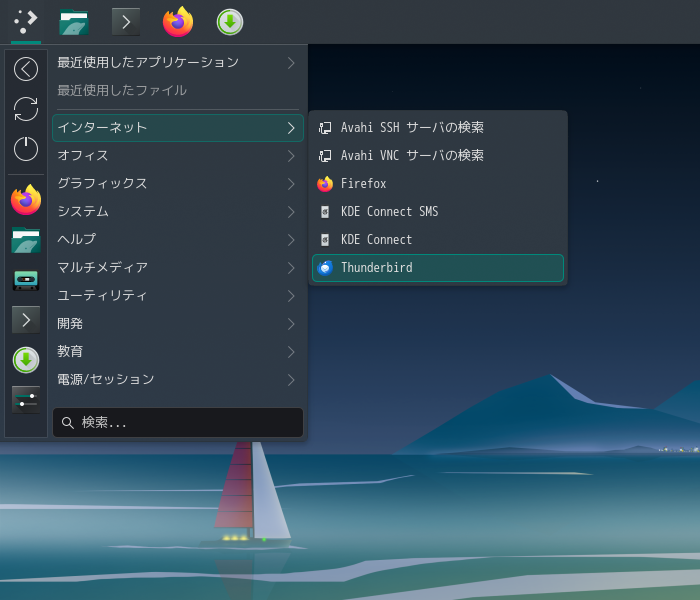Viewport: 700px width, 600px height.
Task: Open the グラフィックス category
Action: point(178,183)
